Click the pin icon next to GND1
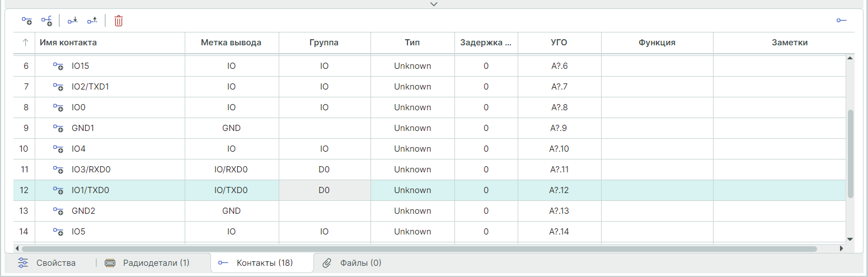 [x=58, y=128]
